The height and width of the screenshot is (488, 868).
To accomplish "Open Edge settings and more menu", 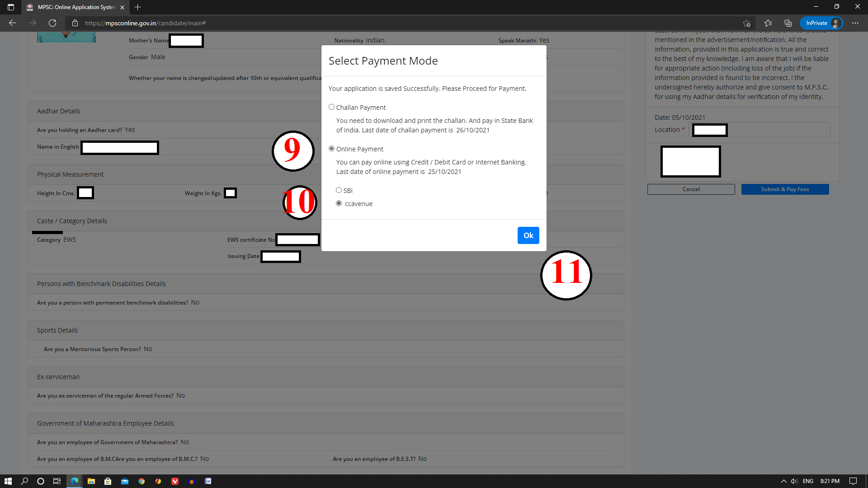I will click(x=855, y=23).
